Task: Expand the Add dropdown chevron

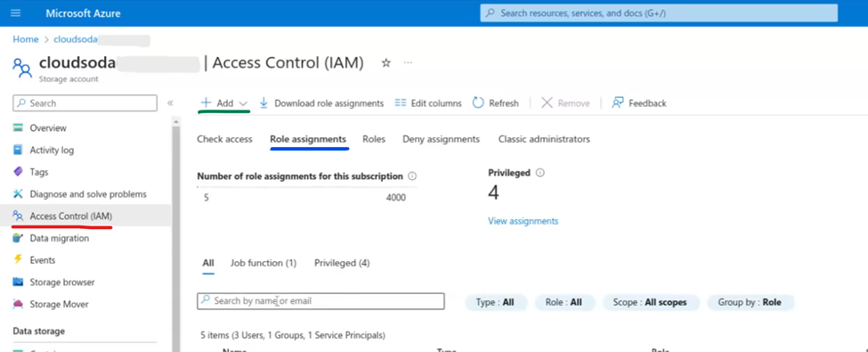Action: (243, 103)
